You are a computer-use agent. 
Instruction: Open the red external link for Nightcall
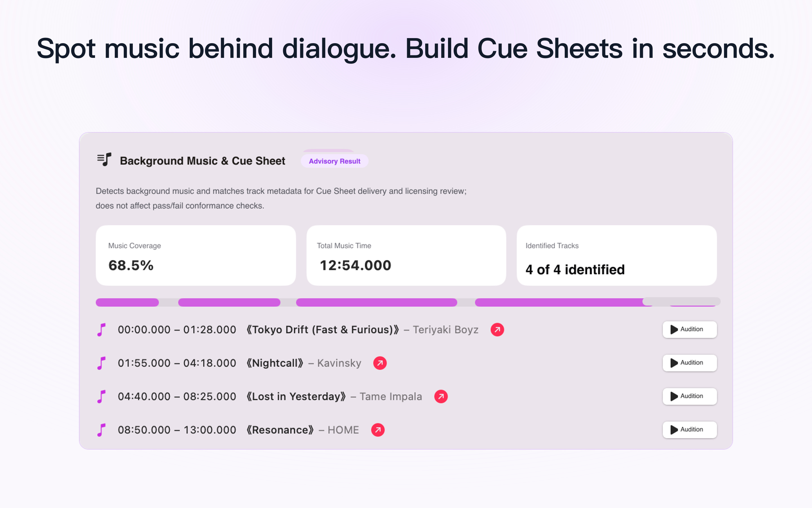380,363
